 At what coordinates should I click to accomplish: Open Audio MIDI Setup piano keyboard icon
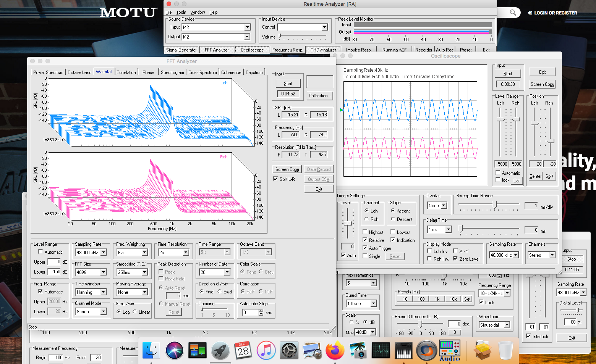pyautogui.click(x=404, y=350)
